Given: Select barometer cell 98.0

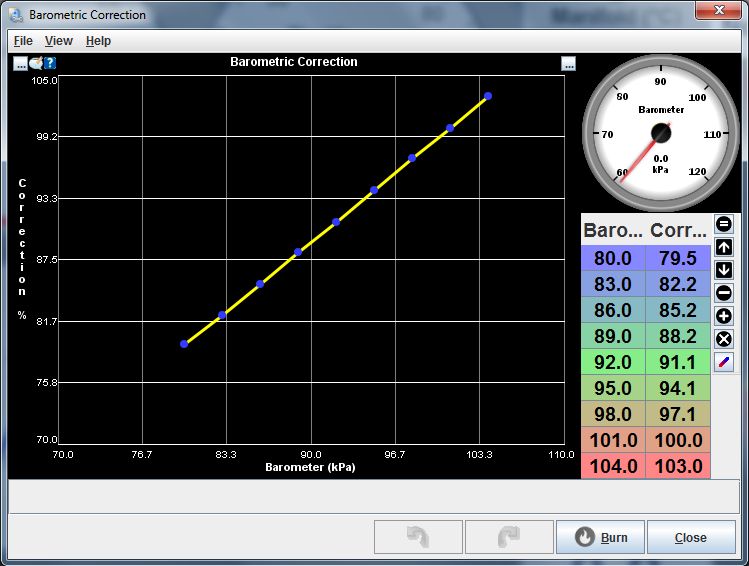Looking at the screenshot, I should 613,414.
